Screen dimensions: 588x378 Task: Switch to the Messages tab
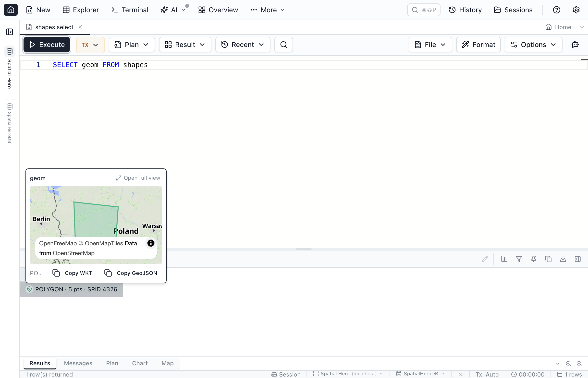click(78, 363)
